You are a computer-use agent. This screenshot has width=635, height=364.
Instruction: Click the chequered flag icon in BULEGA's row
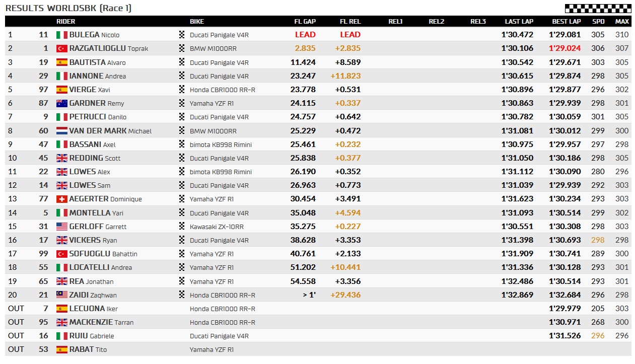tap(182, 35)
